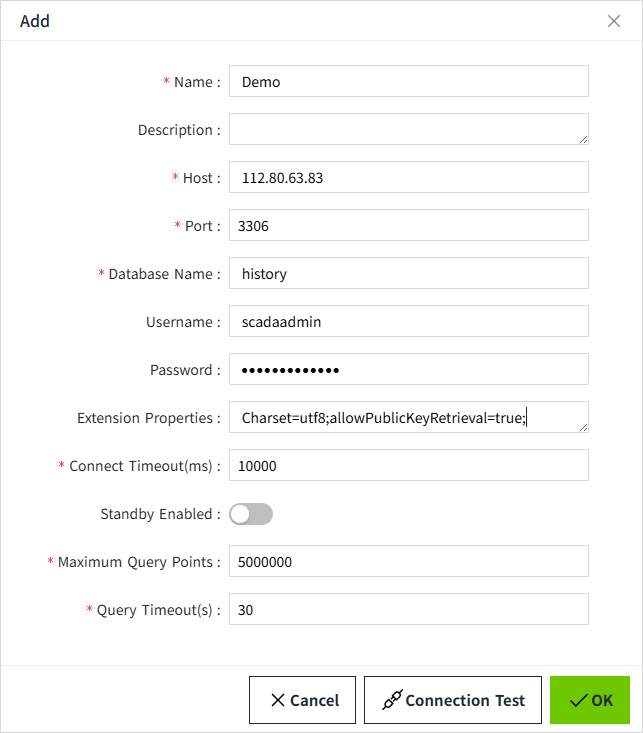Click the Standby Enabled label
643x733 pixels.
coord(158,514)
